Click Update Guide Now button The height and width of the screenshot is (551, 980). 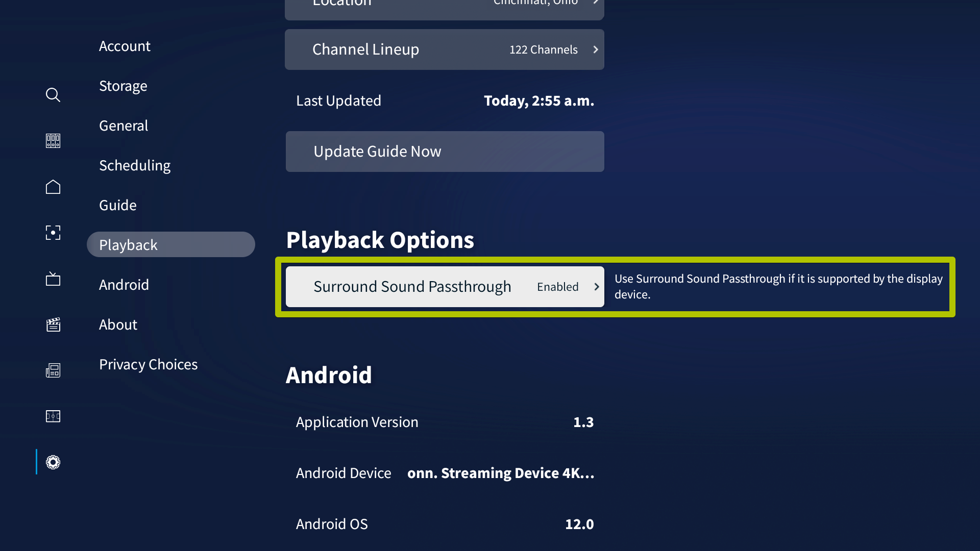click(445, 152)
